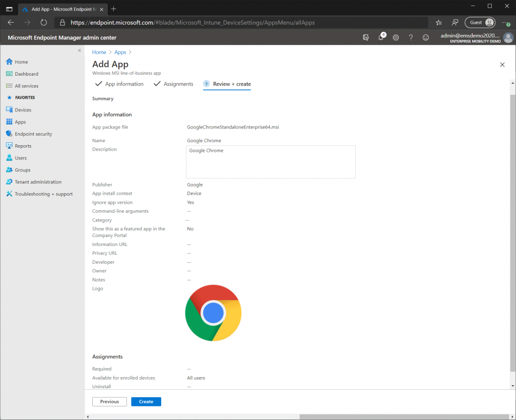Click the 'Device' install context value
Screen dimensions: 516x420
[x=194, y=194]
